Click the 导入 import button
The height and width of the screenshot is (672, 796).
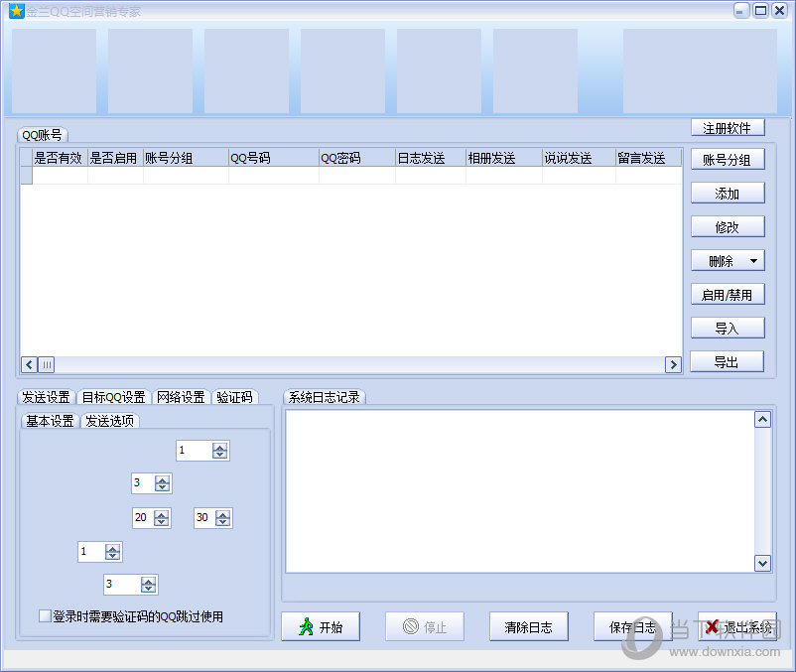[x=728, y=328]
